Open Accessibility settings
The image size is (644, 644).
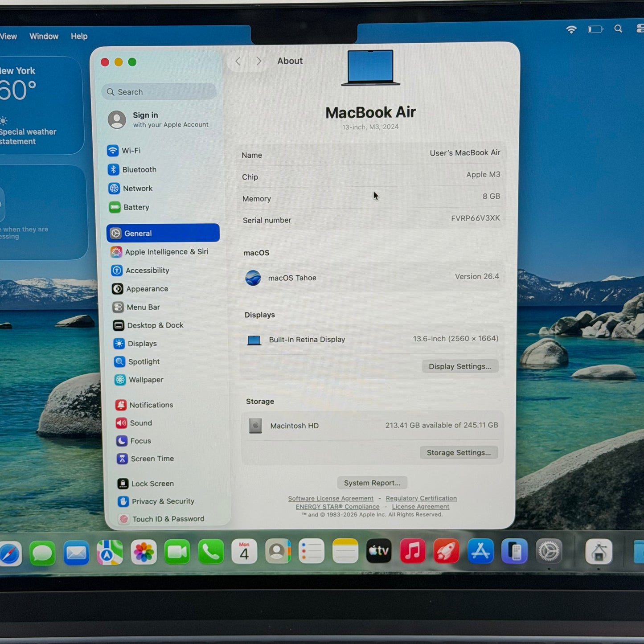(140, 271)
